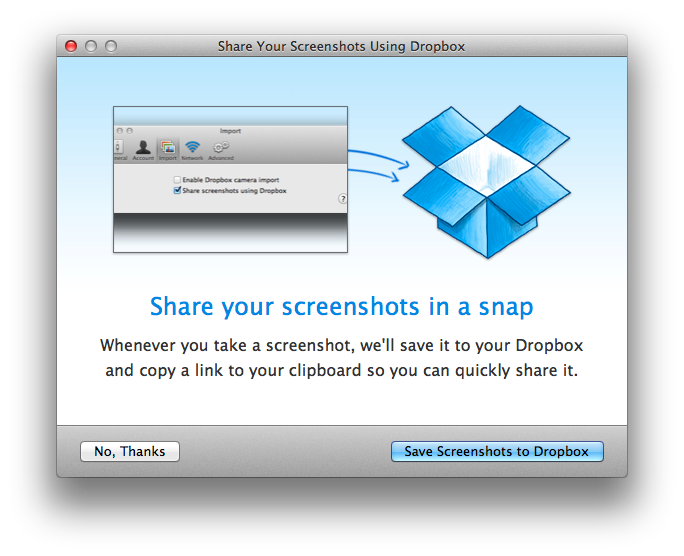Viewport: 684px width, 556px height.
Task: Select the Import photos icon in preview
Action: point(167,148)
